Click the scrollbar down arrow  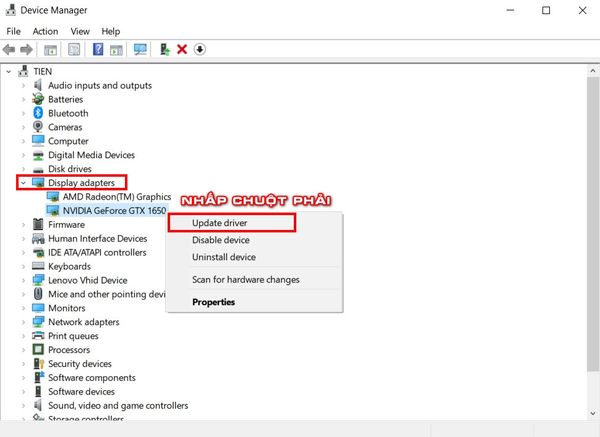593,413
